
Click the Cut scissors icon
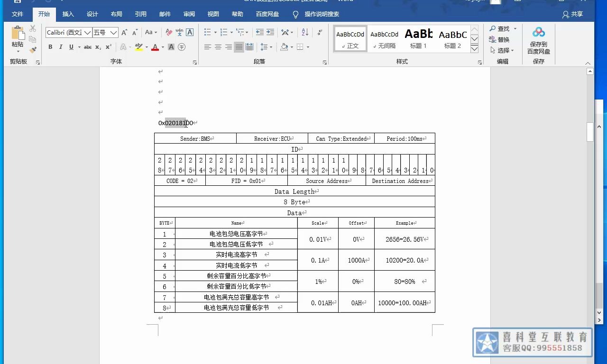(x=33, y=29)
